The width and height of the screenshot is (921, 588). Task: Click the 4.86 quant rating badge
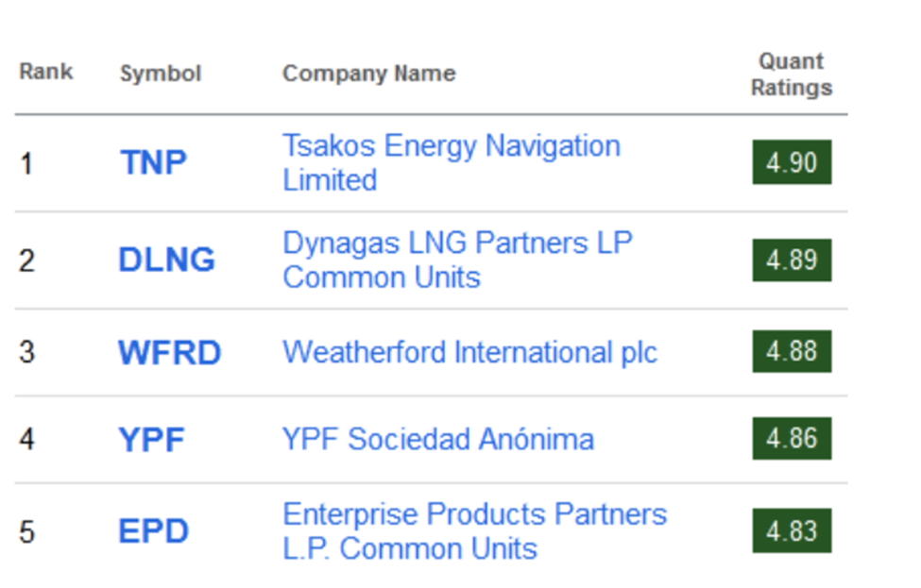792,438
